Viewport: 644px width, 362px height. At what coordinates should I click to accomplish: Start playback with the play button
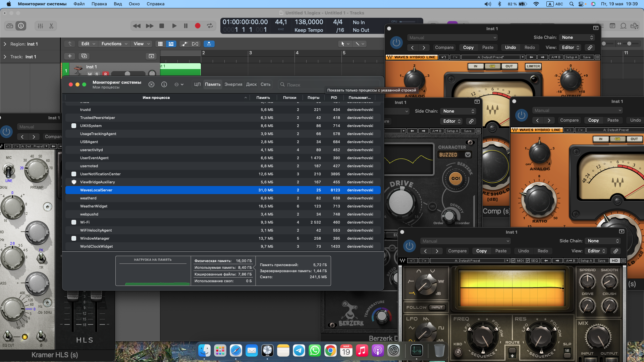[174, 26]
